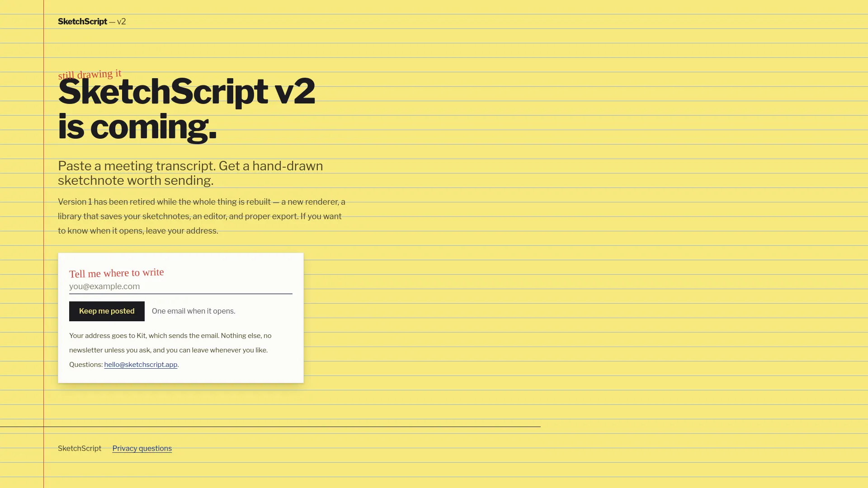The width and height of the screenshot is (868, 488).
Task: Open the hello@sketchscript.app email link
Action: pyautogui.click(x=141, y=365)
